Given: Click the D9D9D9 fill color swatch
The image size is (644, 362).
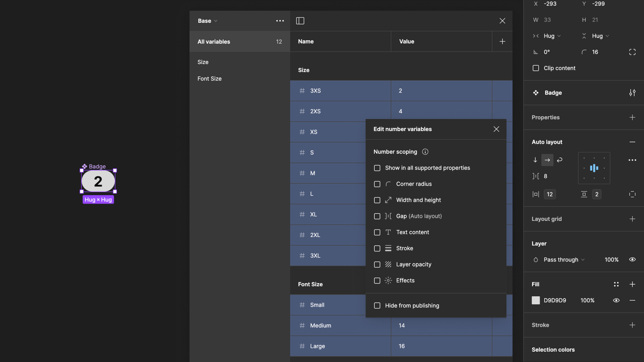Looking at the screenshot, I should click(x=536, y=300).
